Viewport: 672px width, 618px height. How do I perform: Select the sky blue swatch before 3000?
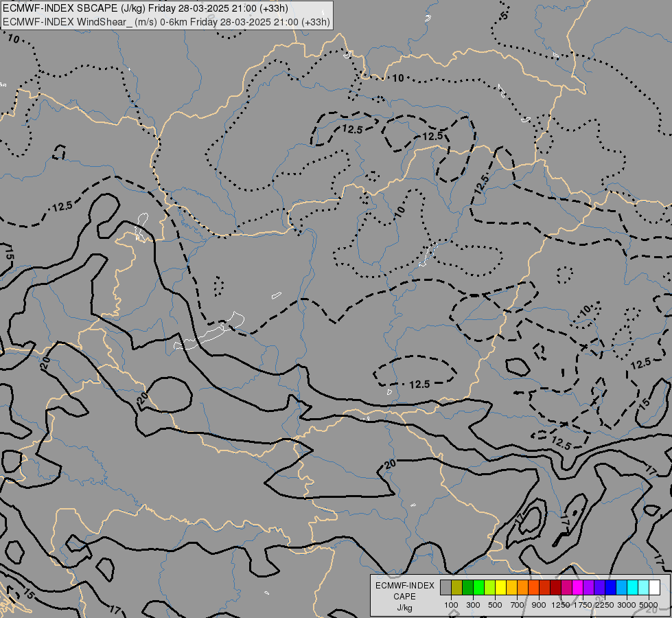tap(621, 588)
